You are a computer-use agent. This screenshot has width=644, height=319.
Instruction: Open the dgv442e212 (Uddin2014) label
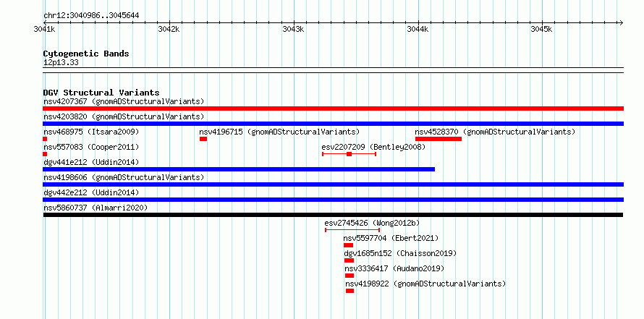pyautogui.click(x=91, y=192)
